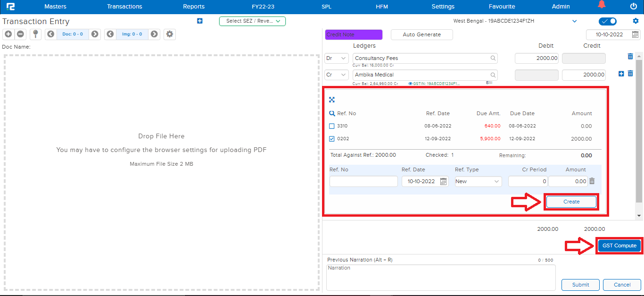
Task: Check the 3310 reference checkbox
Action: (x=332, y=126)
